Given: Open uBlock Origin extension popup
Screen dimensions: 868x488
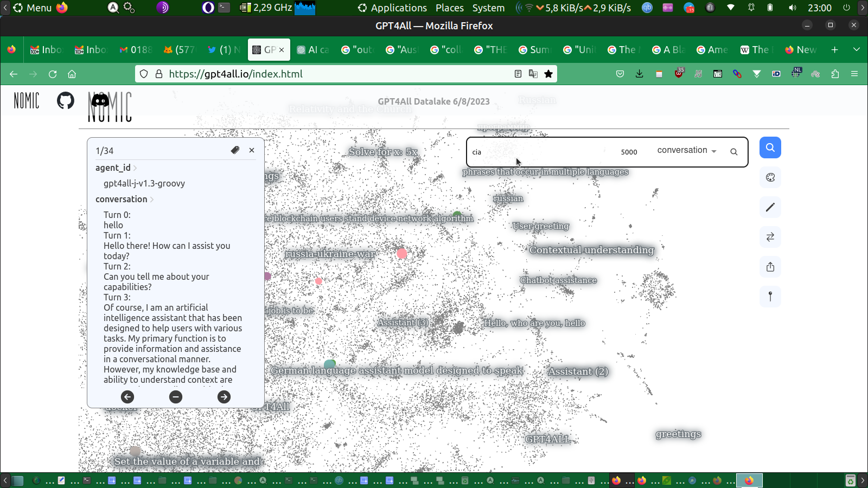Looking at the screenshot, I should click(x=679, y=74).
